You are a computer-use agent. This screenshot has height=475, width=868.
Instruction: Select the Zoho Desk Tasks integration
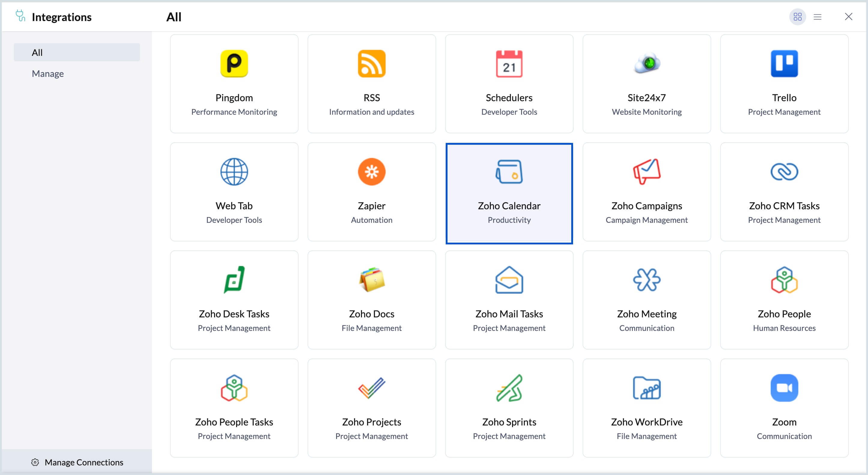pyautogui.click(x=234, y=300)
